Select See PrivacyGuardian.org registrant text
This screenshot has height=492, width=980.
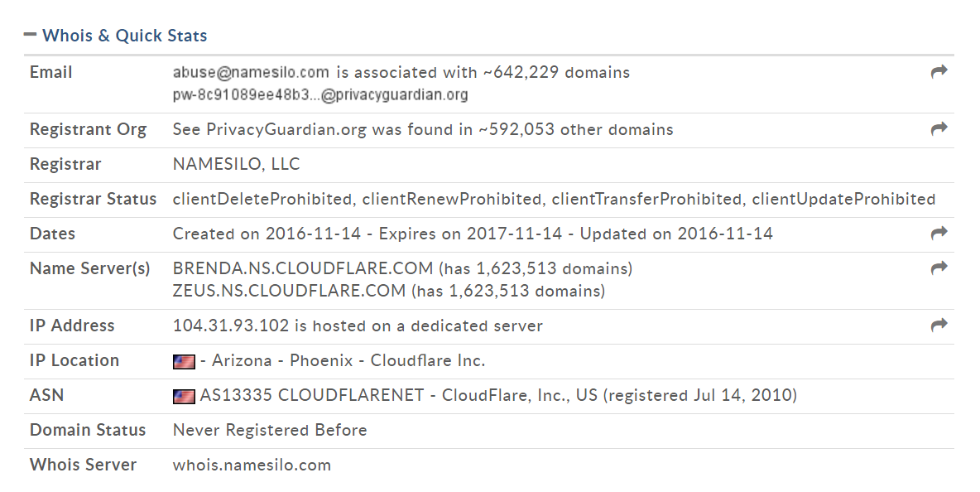[269, 129]
